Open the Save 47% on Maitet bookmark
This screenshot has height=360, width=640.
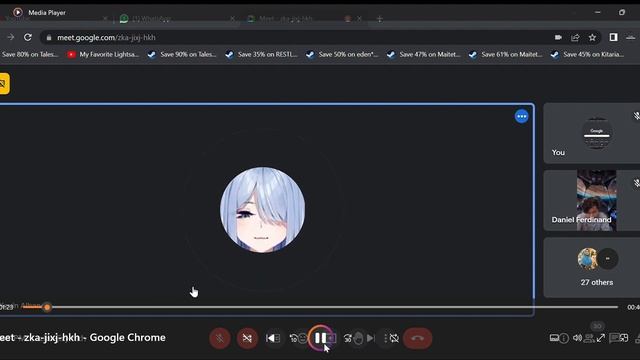(424, 54)
